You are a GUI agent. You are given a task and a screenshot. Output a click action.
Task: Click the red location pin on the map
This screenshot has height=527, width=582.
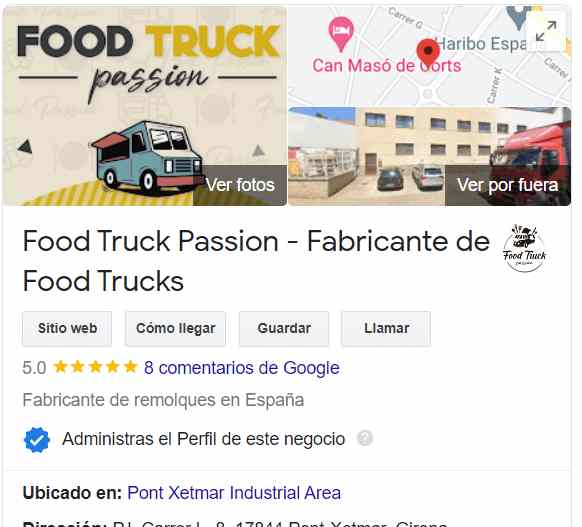point(428,53)
